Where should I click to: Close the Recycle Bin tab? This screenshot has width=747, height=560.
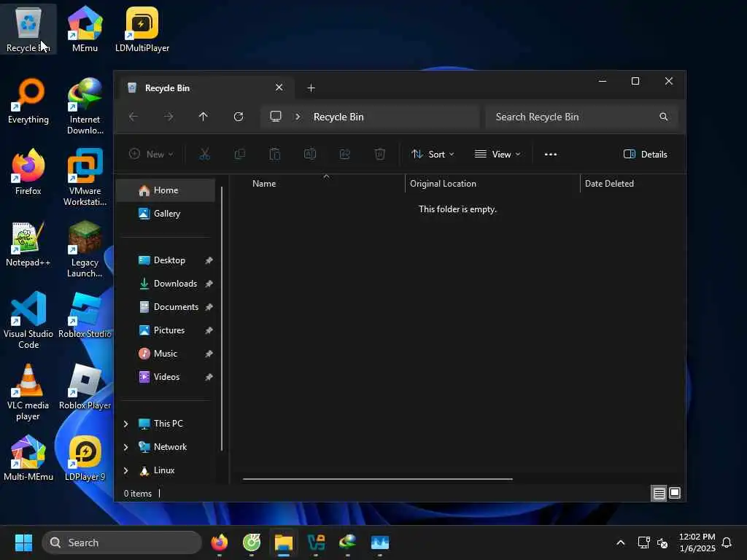tap(279, 87)
